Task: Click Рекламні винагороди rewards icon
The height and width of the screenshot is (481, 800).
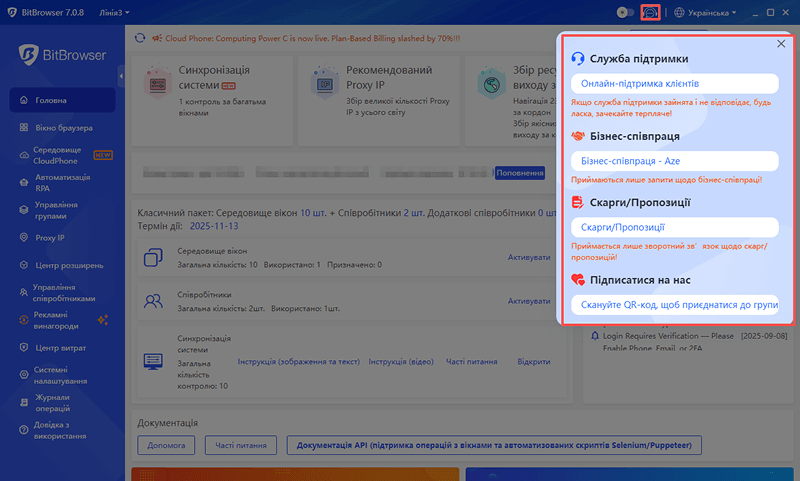Action: [x=26, y=320]
